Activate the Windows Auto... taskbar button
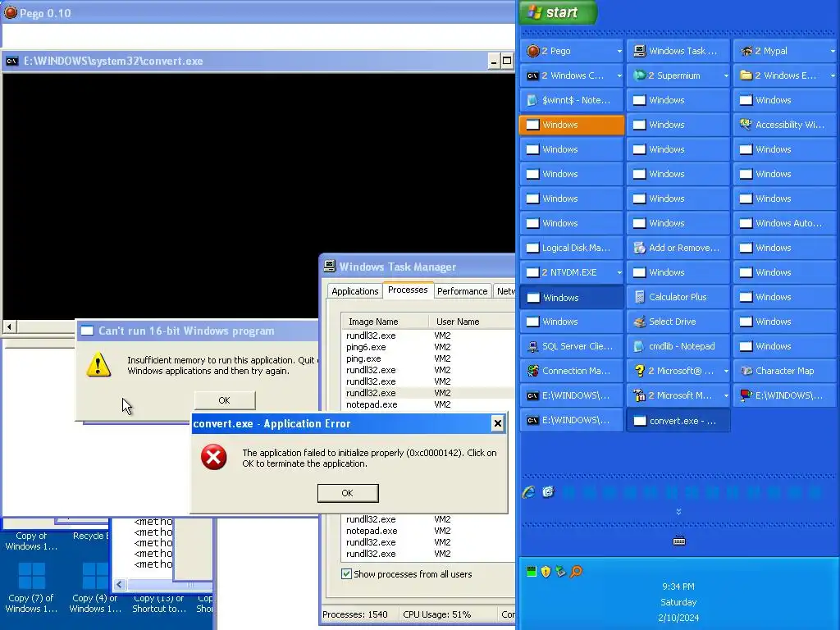840x630 pixels. (x=784, y=223)
